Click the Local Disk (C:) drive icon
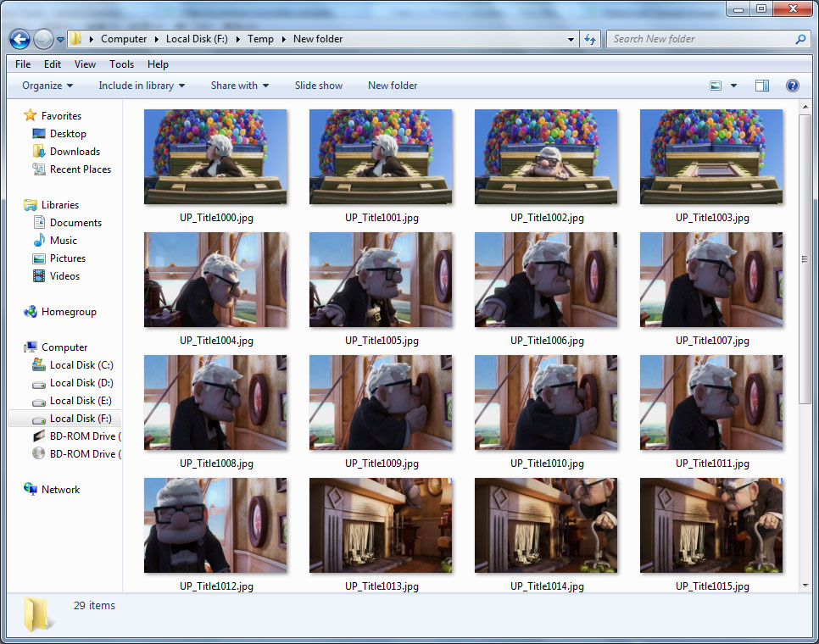 (x=39, y=365)
